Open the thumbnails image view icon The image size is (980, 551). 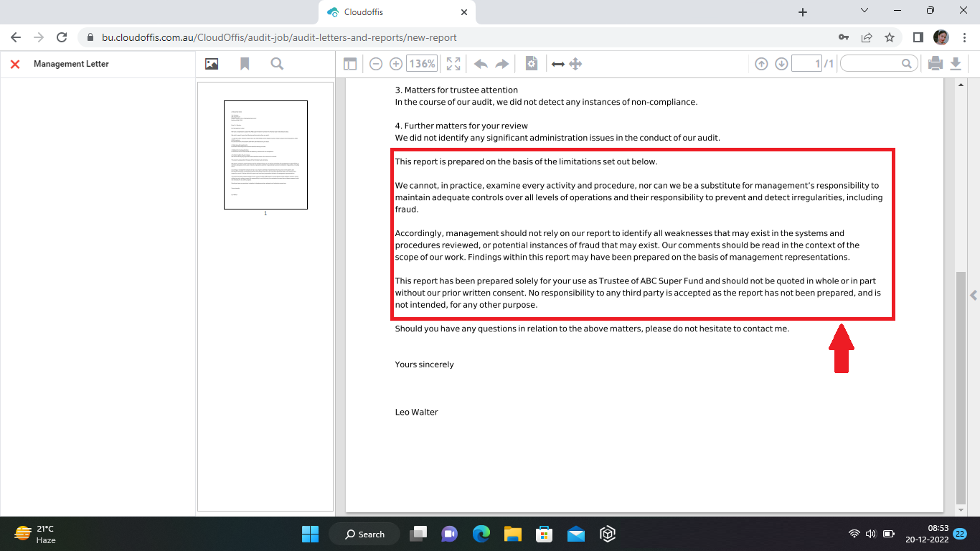(212, 64)
